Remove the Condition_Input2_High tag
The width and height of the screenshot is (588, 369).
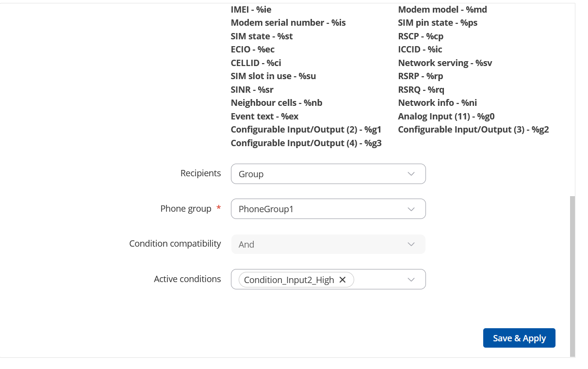pos(343,280)
